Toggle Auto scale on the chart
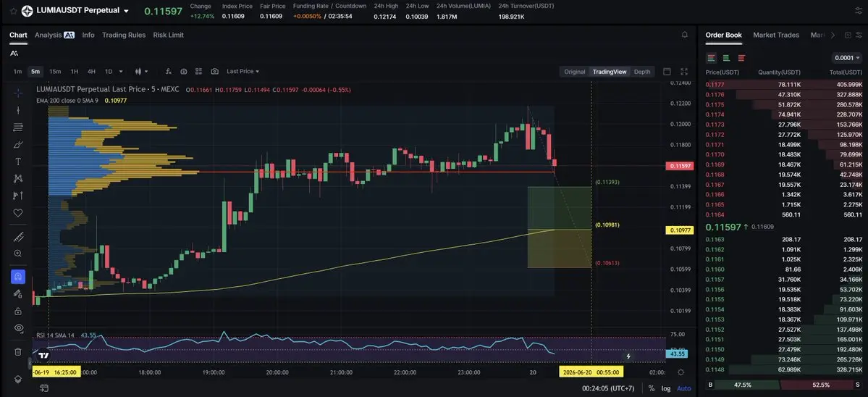The image size is (868, 397). pyautogui.click(x=684, y=388)
